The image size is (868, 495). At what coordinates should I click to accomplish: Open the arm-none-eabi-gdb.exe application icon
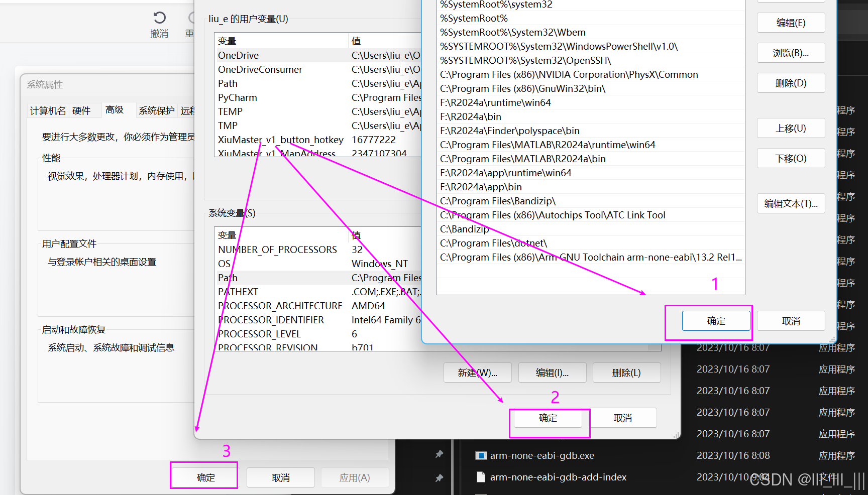[x=481, y=455]
